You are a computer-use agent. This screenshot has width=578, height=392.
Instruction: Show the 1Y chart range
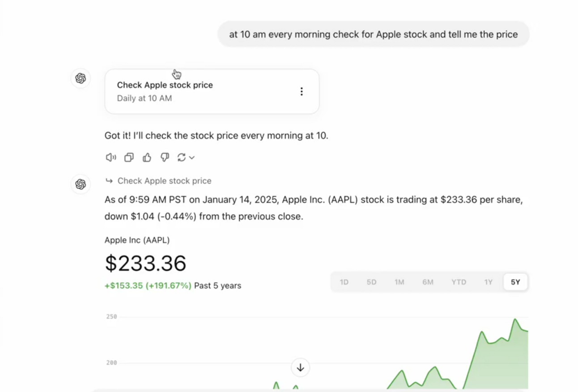click(488, 282)
